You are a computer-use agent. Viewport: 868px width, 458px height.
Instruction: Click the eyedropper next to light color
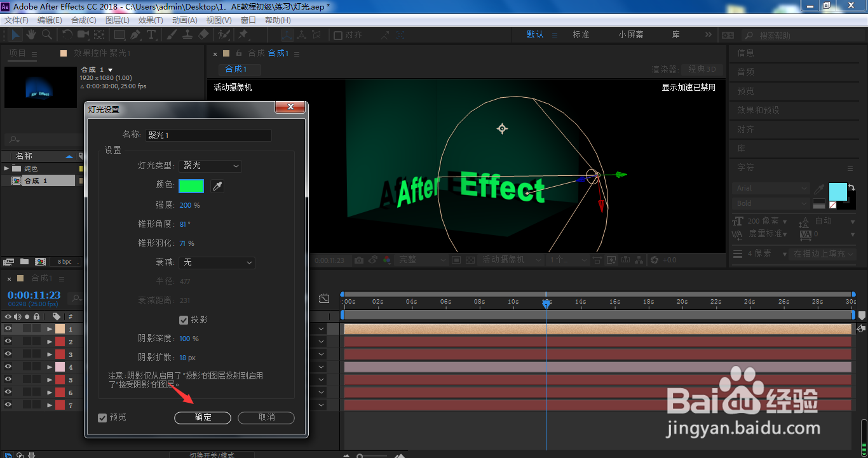pyautogui.click(x=217, y=185)
